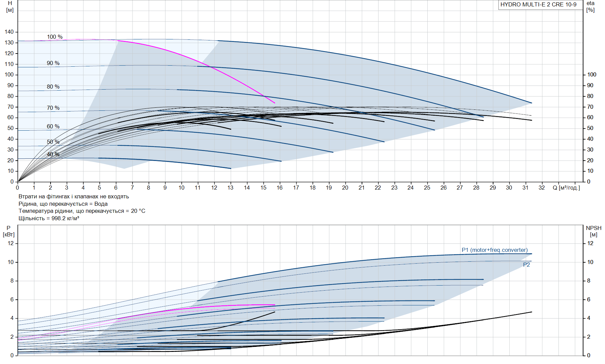This screenshot has height=364, width=605.
Task: Click the 12 tick on the P axis
Action: pos(11,243)
